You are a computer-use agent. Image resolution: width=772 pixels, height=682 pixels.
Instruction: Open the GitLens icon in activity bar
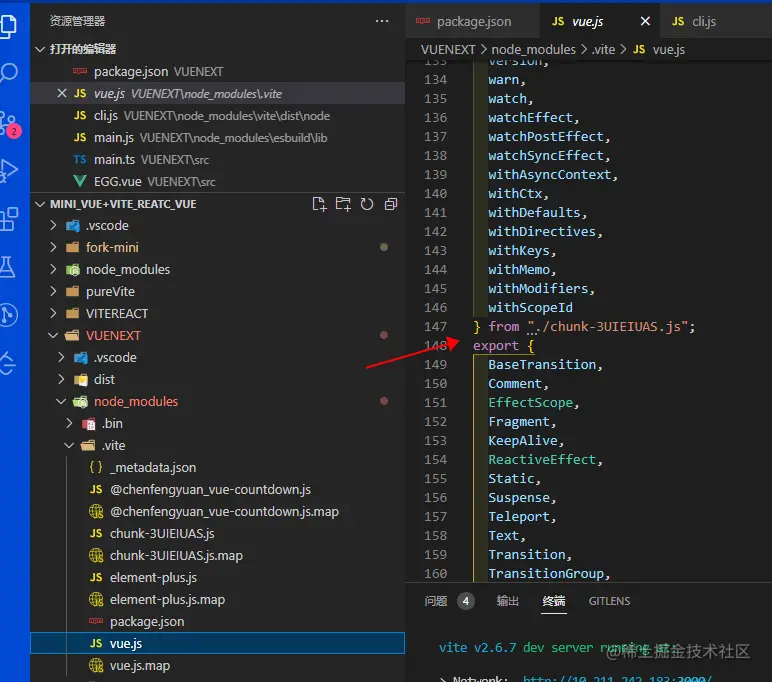(9, 315)
